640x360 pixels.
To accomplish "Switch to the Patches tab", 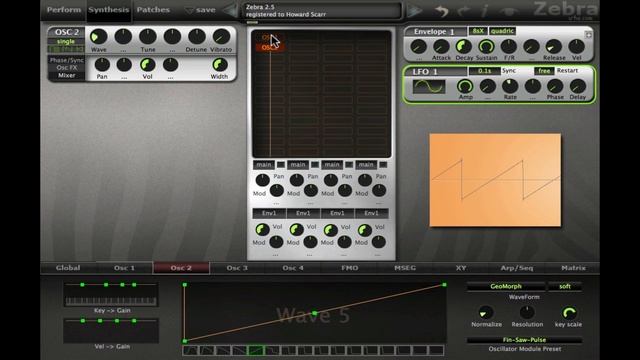I will click(153, 10).
